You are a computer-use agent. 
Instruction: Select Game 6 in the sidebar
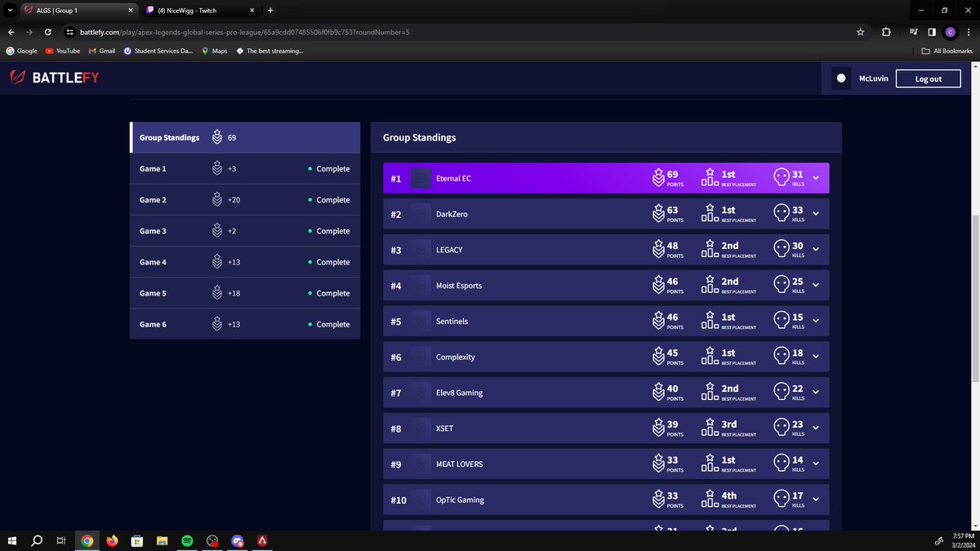(245, 324)
